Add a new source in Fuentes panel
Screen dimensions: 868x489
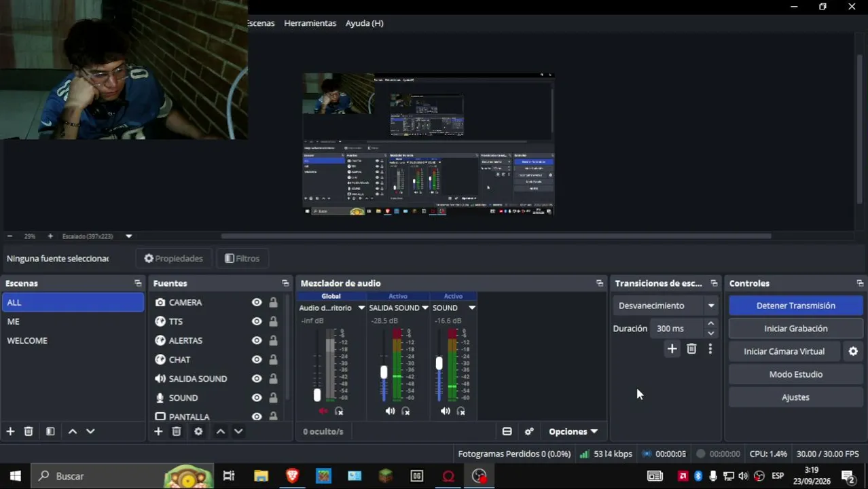[x=158, y=431]
